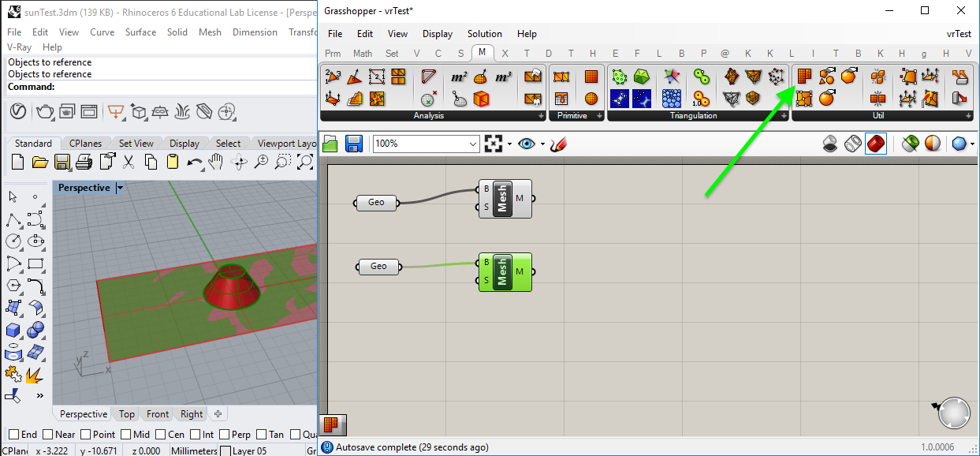The height and width of the screenshot is (456, 980).
Task: Select the green Convex Hull icon
Action: (x=642, y=77)
